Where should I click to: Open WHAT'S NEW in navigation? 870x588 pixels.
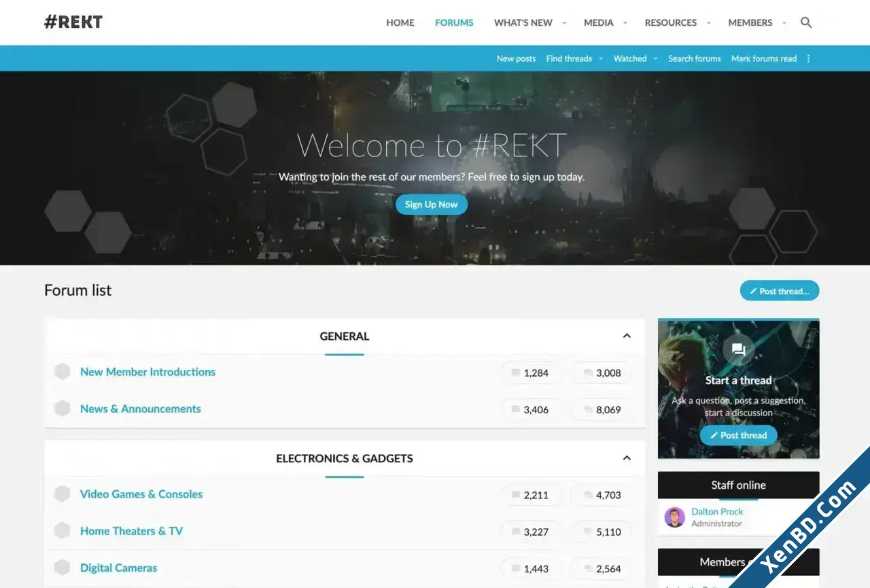click(523, 22)
